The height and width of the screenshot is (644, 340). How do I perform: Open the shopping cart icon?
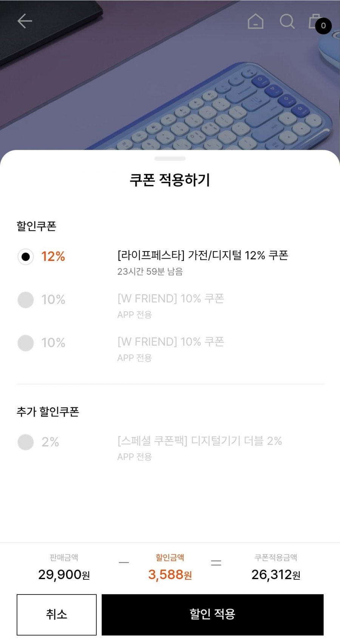pyautogui.click(x=317, y=23)
